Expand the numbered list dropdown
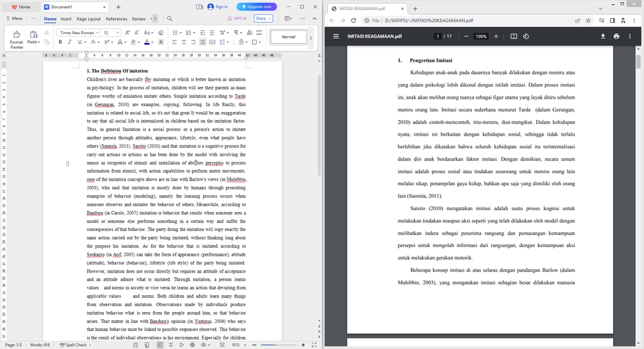The width and height of the screenshot is (644, 349). 194,32
